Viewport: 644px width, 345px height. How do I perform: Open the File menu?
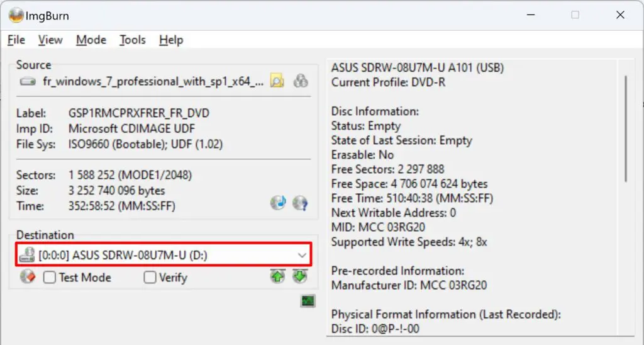[x=16, y=40]
